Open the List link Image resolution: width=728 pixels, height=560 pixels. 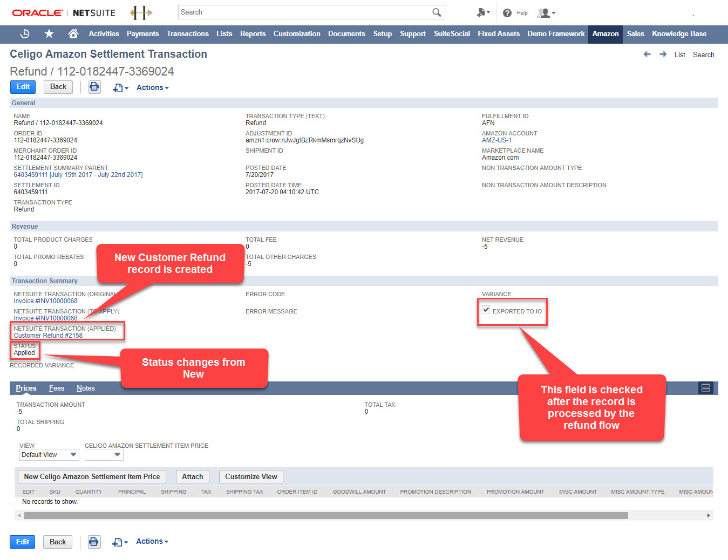(679, 54)
